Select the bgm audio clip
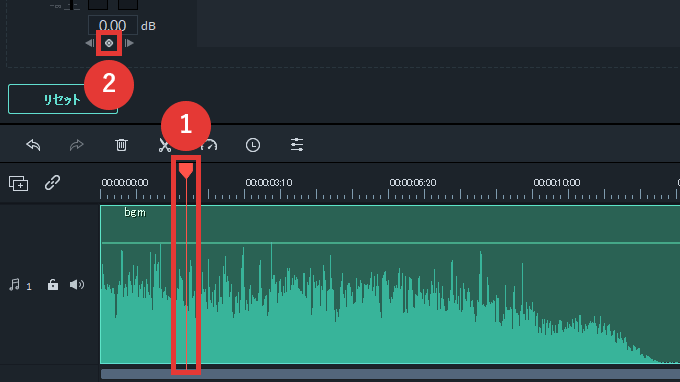 point(390,284)
